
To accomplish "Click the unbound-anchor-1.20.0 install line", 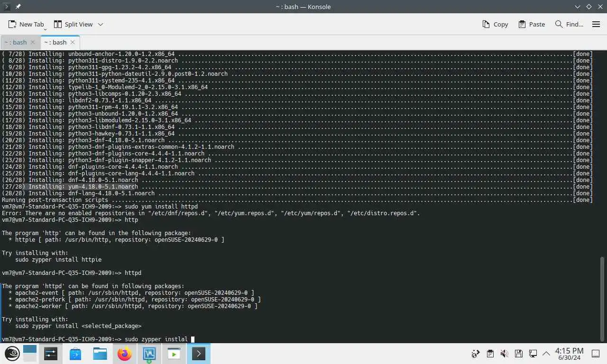I will tap(297, 54).
